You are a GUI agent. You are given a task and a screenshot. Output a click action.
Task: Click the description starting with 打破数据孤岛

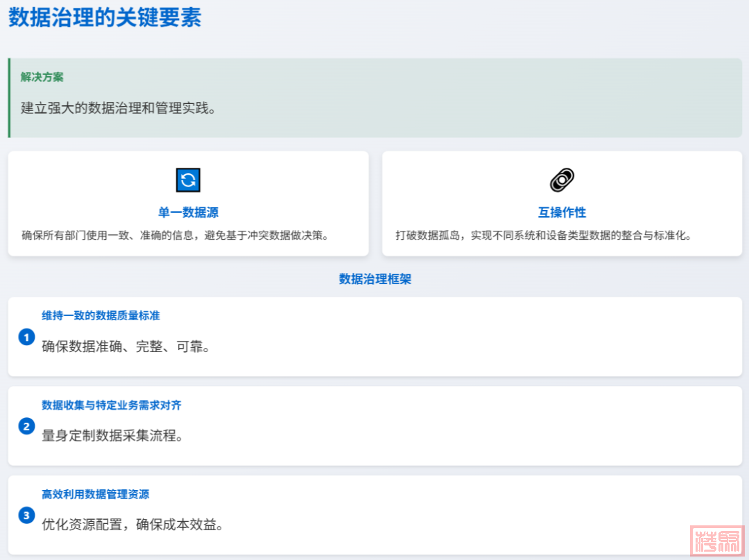(544, 235)
